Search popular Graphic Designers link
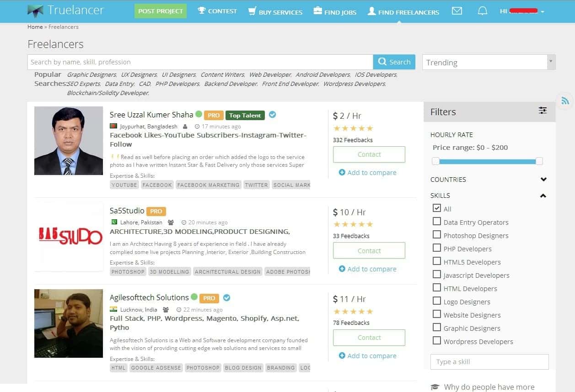 coord(91,74)
